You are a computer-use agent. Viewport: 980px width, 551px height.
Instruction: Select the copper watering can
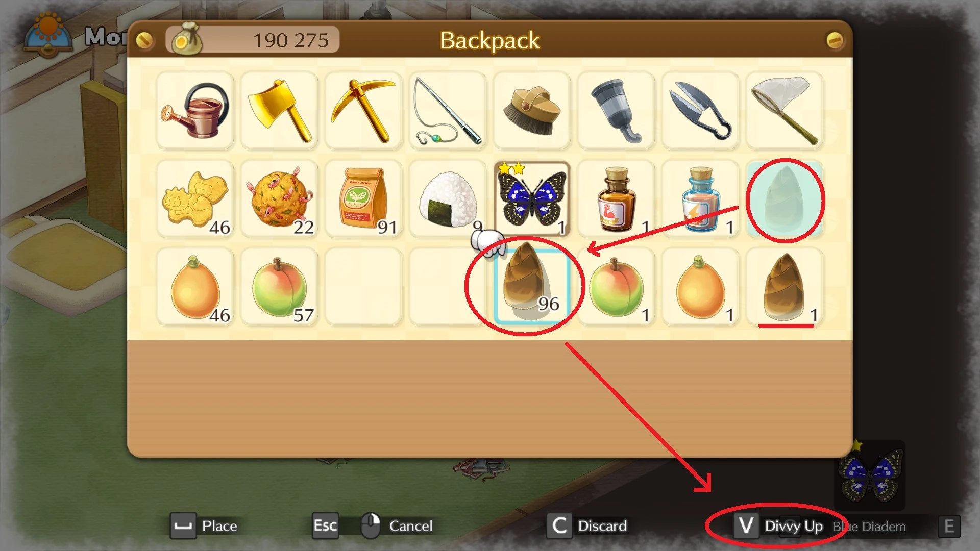(x=195, y=111)
